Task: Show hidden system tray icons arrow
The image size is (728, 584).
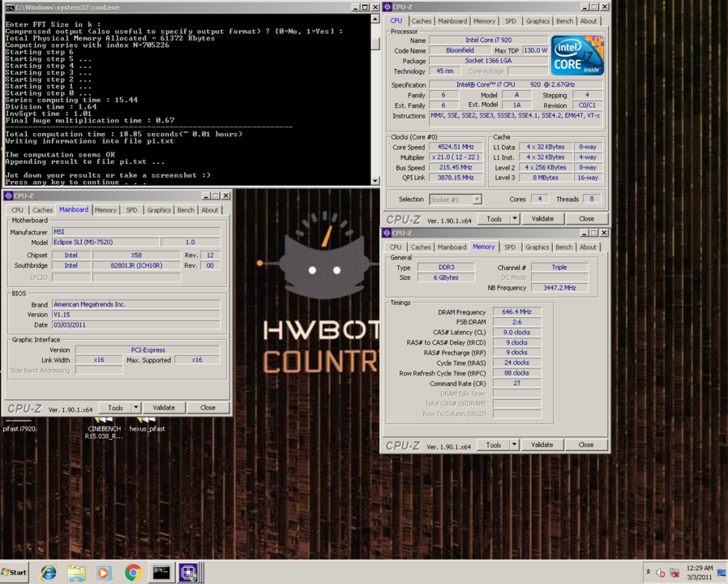Action: tap(648, 573)
